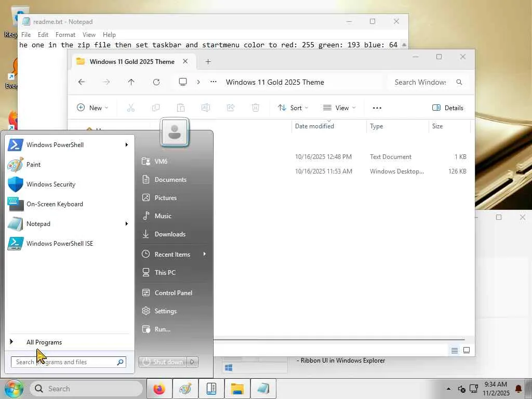Viewport: 532px width, 399px height.
Task: Refresh the Explorer folder view
Action: pyautogui.click(x=156, y=82)
